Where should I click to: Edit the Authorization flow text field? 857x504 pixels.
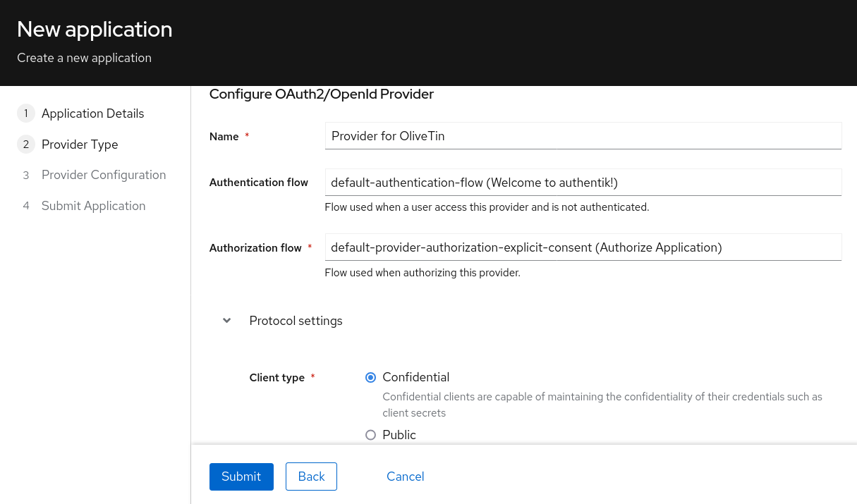[x=583, y=247]
